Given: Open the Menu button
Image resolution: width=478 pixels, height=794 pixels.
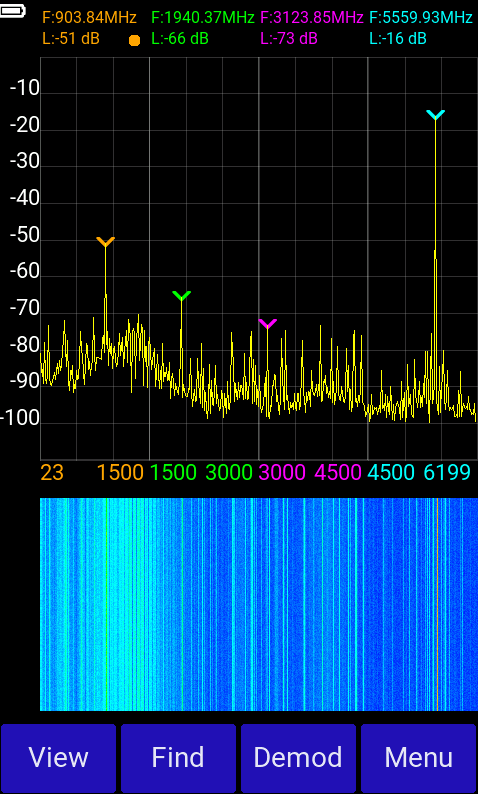Looking at the screenshot, I should [419, 758].
